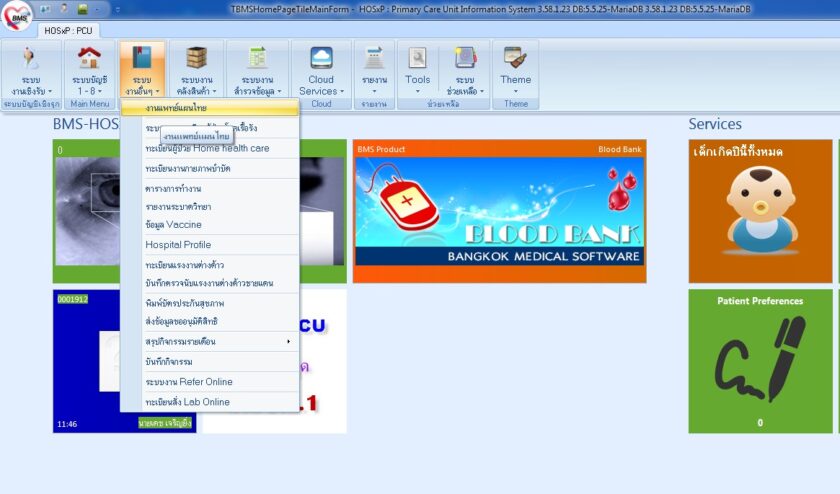The width and height of the screenshot is (840, 494).
Task: Open ระบบงาน Refer Online menu item
Action: [x=210, y=382]
